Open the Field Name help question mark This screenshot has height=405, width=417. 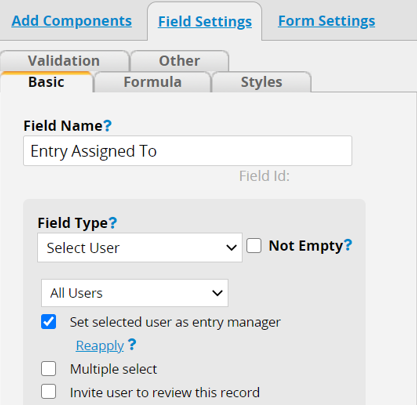pos(107,126)
